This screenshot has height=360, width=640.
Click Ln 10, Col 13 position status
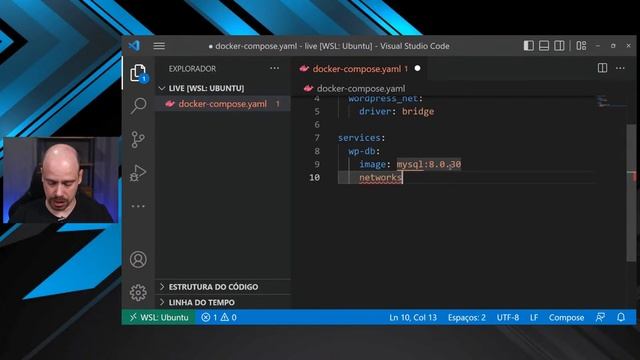point(413,317)
